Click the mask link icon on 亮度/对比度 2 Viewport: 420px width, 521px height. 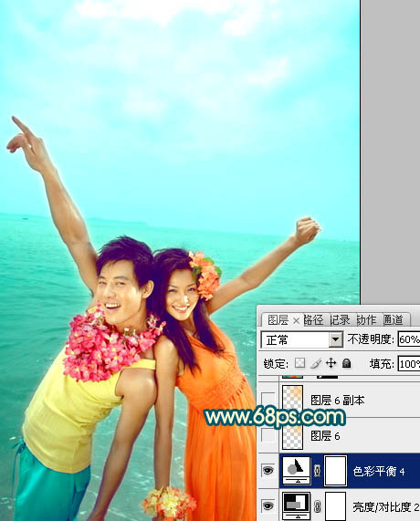click(317, 506)
